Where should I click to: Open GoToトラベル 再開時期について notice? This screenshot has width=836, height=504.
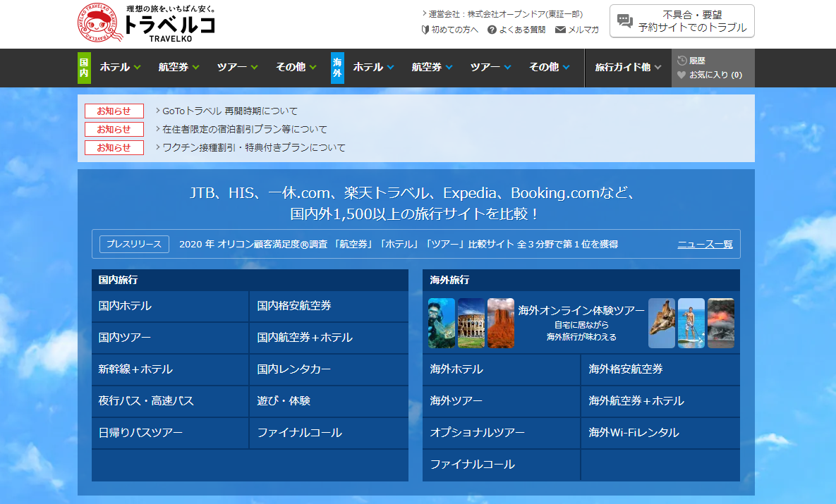[230, 111]
